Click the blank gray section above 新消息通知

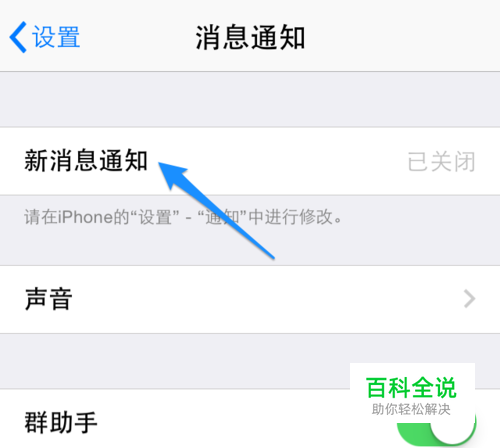250,99
